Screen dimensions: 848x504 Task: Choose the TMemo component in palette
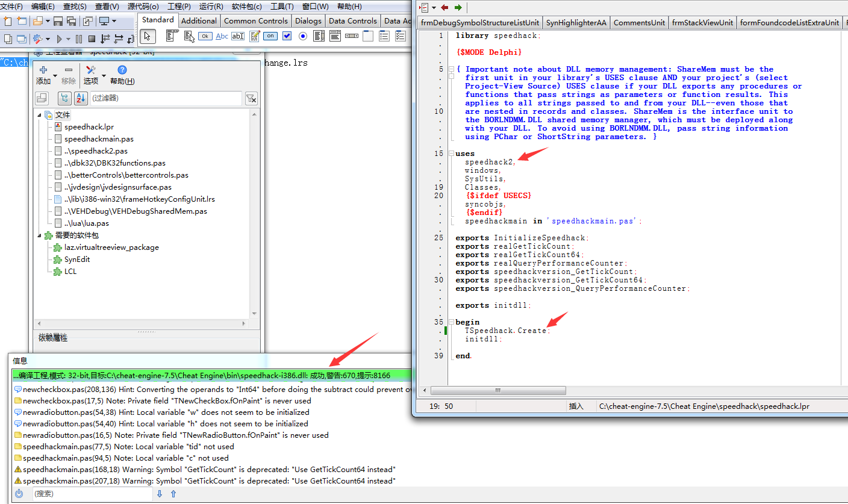tap(255, 36)
